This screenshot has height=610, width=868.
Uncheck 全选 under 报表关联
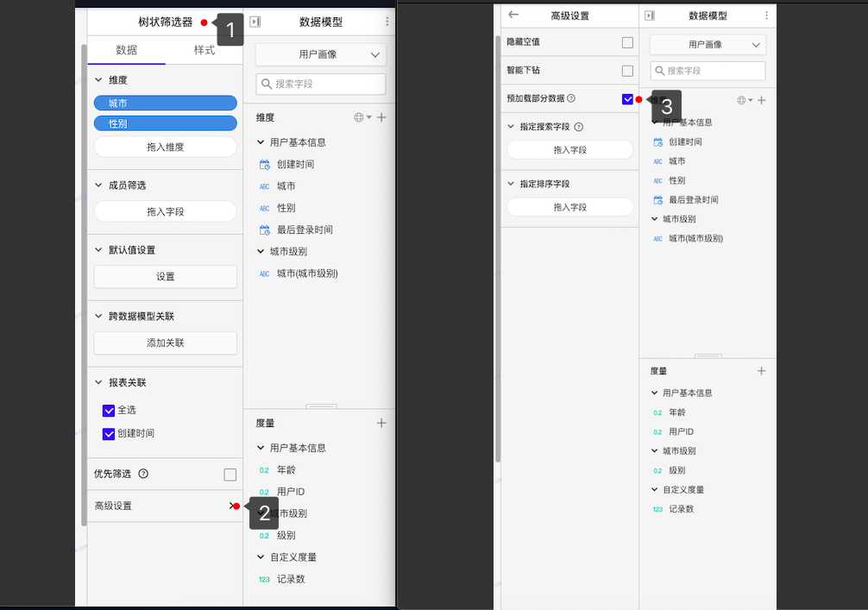coord(109,411)
